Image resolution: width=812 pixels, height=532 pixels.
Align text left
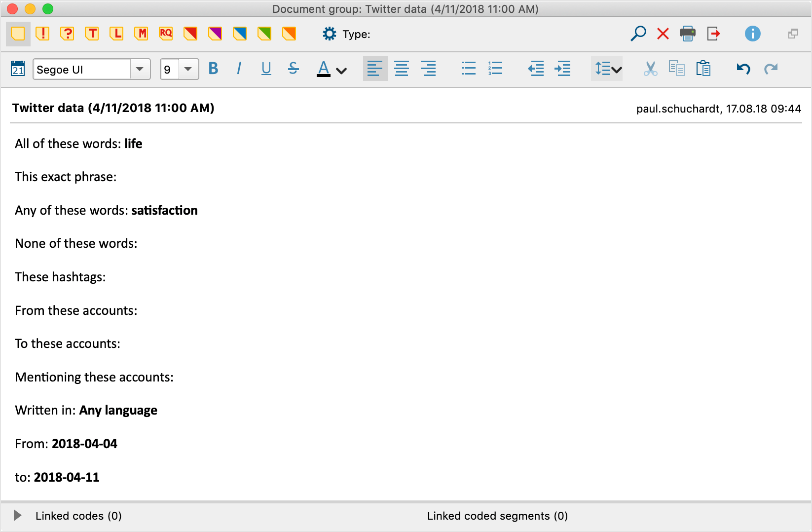375,69
